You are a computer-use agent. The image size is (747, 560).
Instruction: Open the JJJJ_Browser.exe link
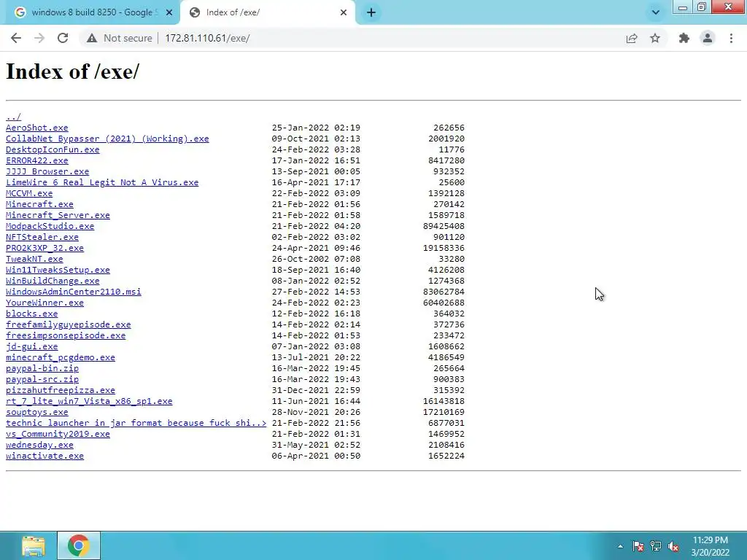(x=47, y=171)
